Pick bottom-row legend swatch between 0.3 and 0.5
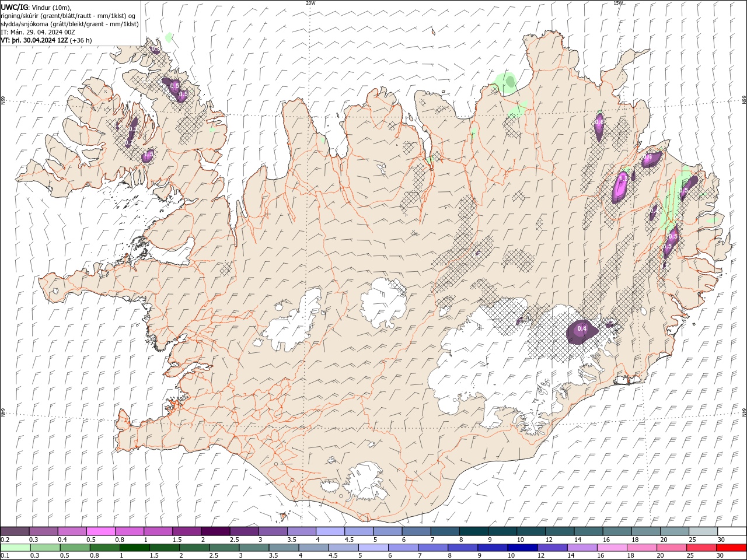 45,548
